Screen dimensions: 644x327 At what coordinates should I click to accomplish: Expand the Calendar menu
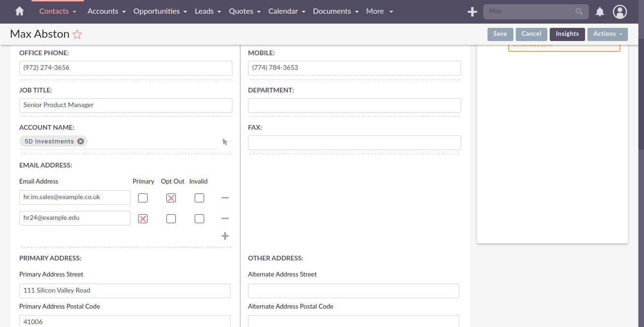[x=287, y=11]
